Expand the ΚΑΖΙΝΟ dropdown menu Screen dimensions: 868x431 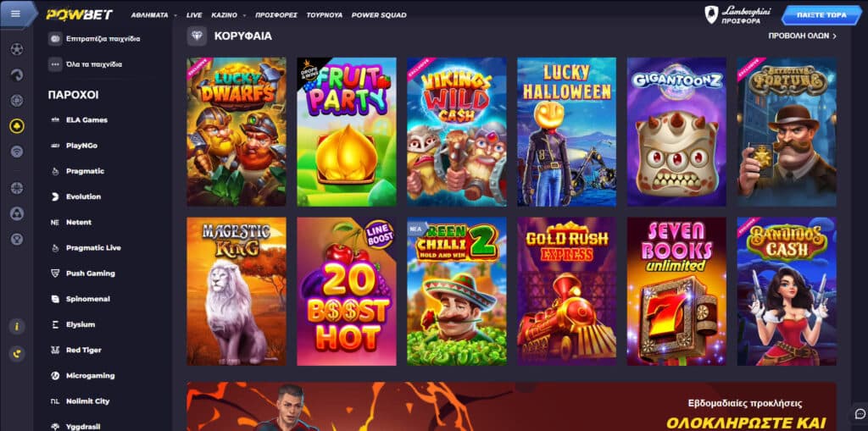pyautogui.click(x=228, y=15)
